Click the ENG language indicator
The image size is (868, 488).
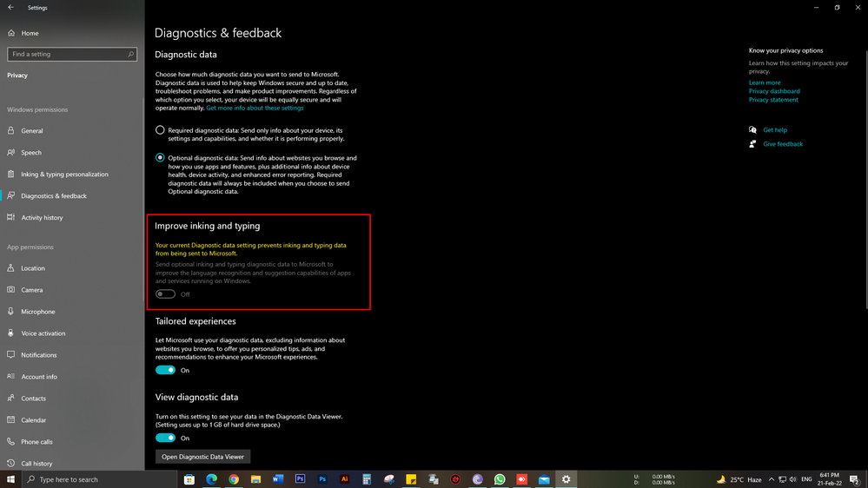coord(806,479)
